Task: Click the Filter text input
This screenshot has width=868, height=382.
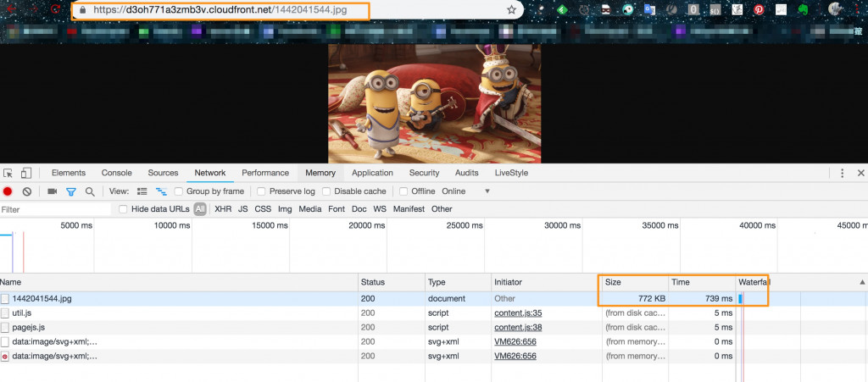Action: click(55, 209)
